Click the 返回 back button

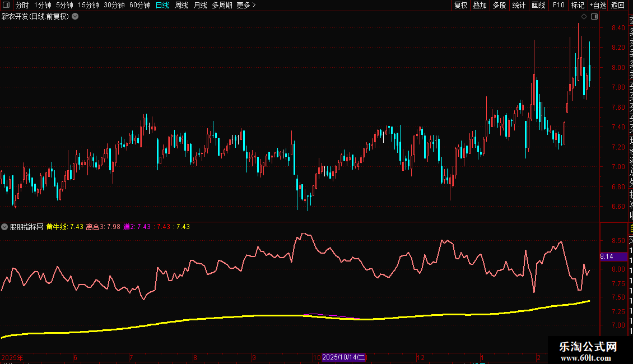pos(617,6)
